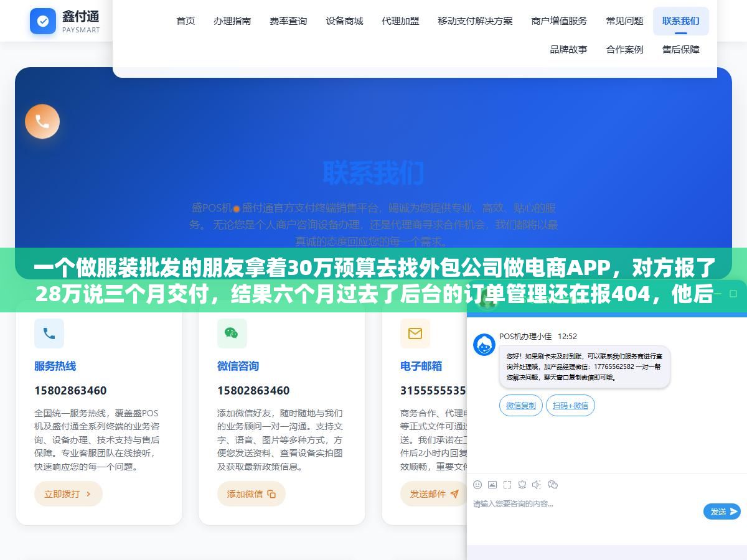The image size is (747, 560).
Task: Click the chat header name POS机办理小佳
Action: coord(525,337)
